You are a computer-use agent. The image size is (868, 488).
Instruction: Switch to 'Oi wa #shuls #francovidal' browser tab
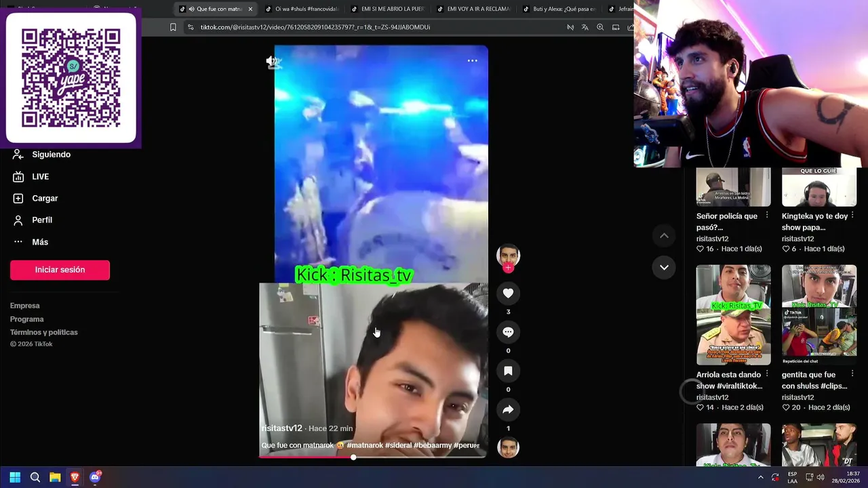(301, 9)
